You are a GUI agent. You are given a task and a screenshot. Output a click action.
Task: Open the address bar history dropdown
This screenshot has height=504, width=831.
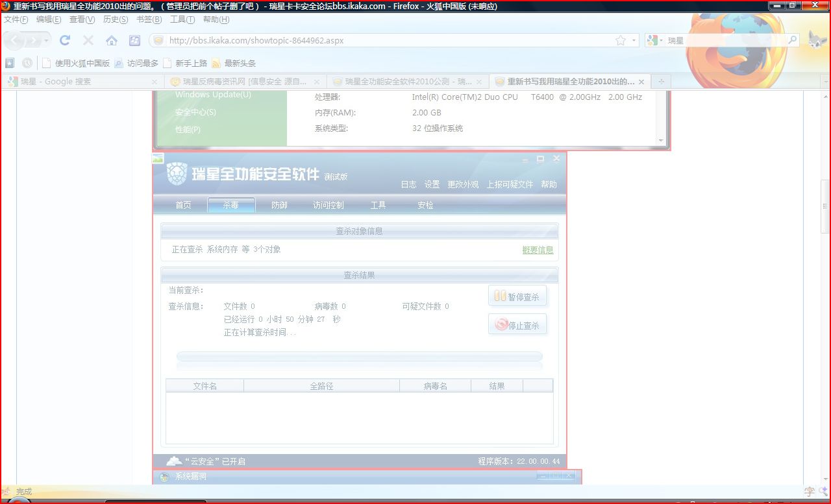point(633,40)
